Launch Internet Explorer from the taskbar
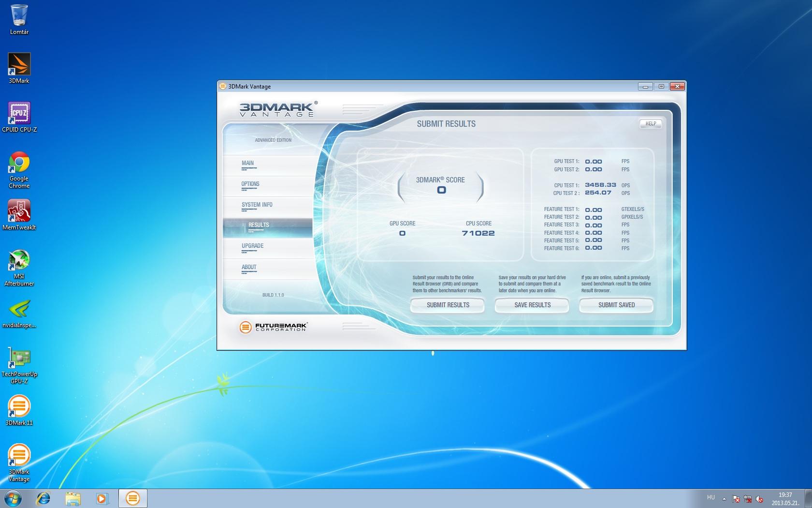812x508 pixels. (x=43, y=498)
